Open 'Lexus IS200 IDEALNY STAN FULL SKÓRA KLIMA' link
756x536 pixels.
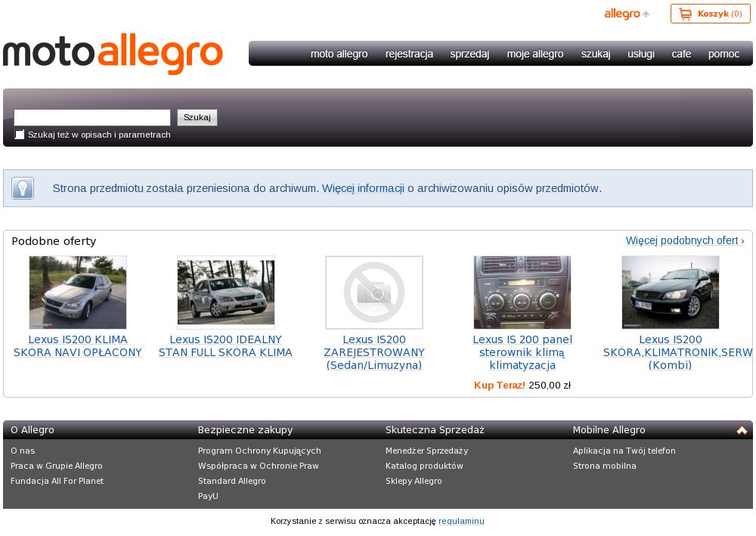225,346
